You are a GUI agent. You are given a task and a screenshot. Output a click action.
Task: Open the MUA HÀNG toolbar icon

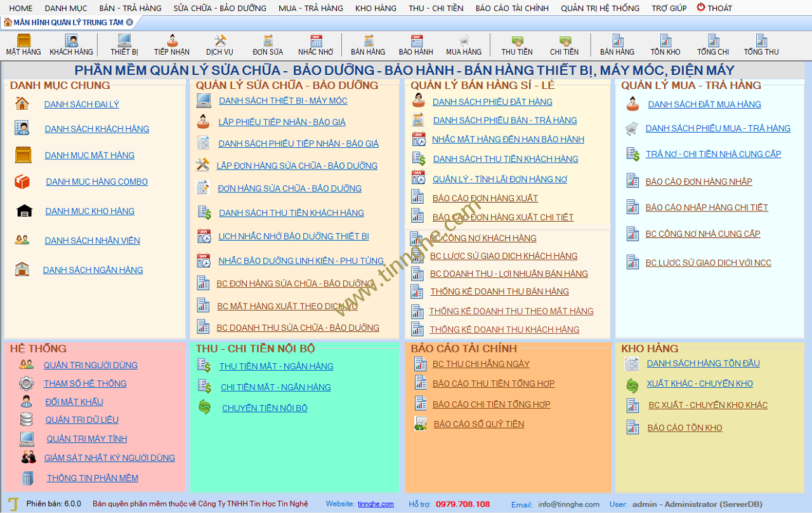464,45
